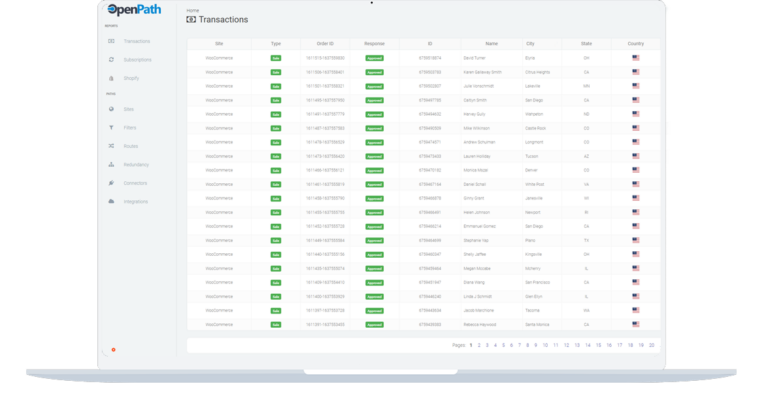Click the US flag in David Turner's row
Screen dimensions: 768x405
click(636, 58)
